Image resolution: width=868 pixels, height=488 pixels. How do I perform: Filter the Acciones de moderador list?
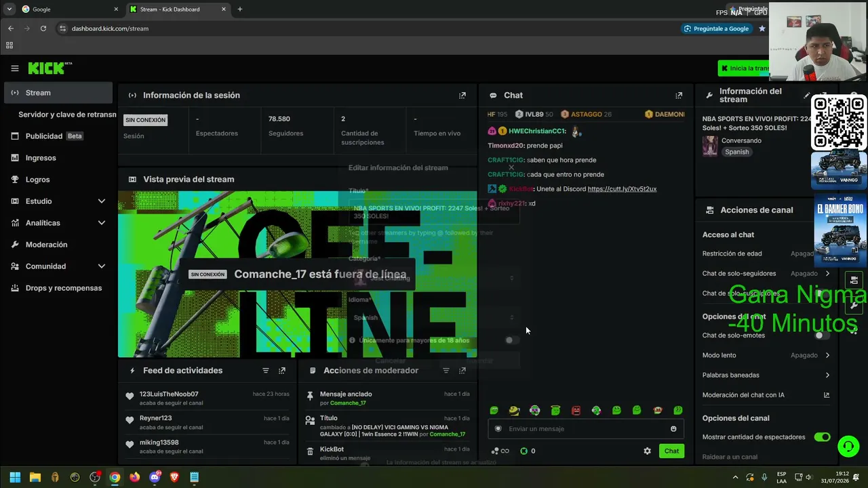446,371
